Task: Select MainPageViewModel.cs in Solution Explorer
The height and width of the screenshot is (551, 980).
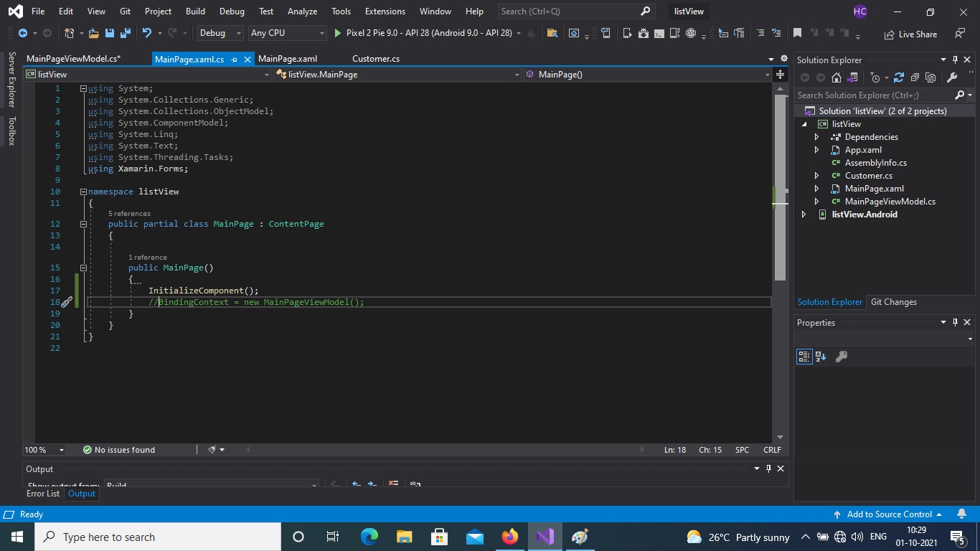Action: 890,202
